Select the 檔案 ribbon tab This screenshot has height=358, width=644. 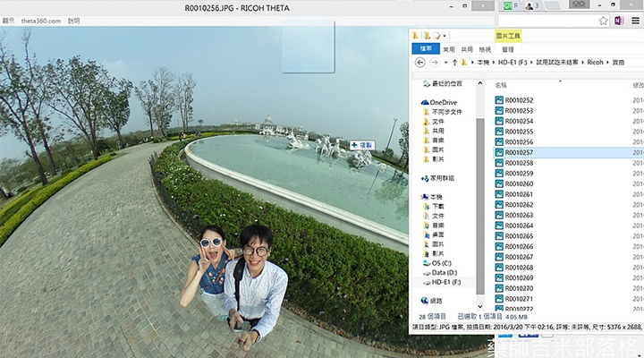(426, 49)
